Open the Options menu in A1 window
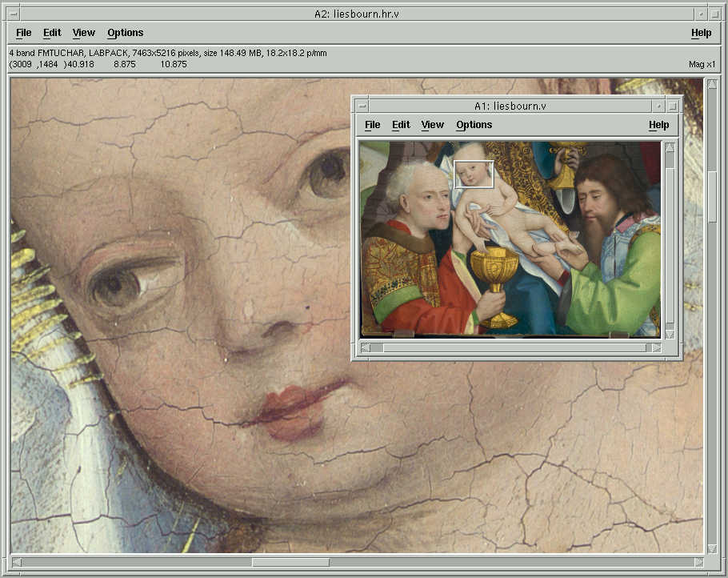The height and width of the screenshot is (578, 728). pyautogui.click(x=474, y=125)
